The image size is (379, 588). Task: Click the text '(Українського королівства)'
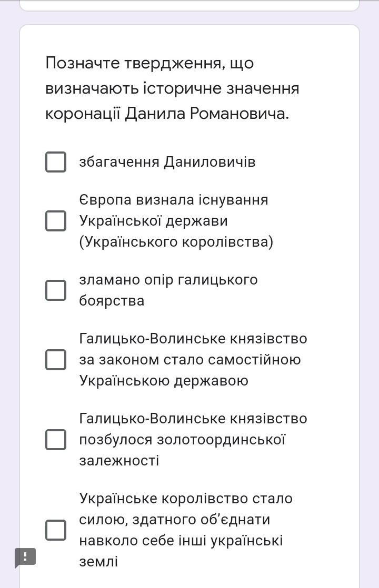176,242
